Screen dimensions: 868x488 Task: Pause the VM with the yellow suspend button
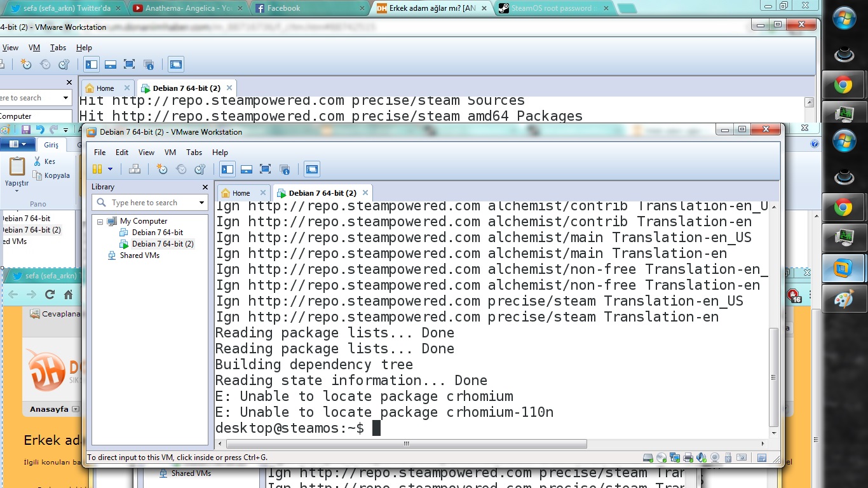click(97, 169)
